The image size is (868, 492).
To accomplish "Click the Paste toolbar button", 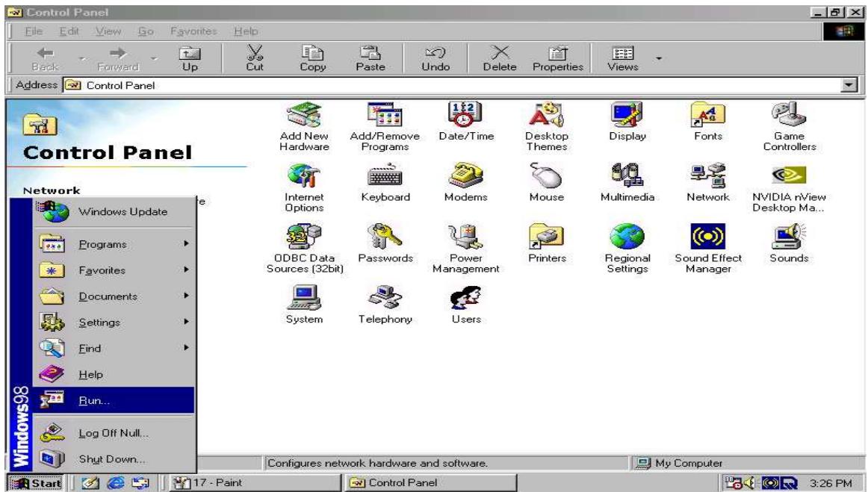I will pyautogui.click(x=371, y=59).
